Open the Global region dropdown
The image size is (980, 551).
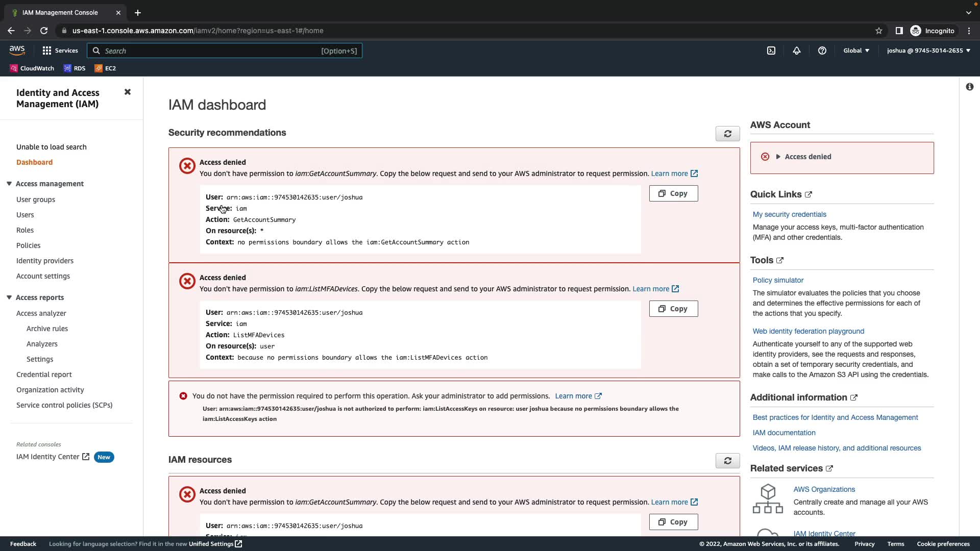[x=856, y=51]
